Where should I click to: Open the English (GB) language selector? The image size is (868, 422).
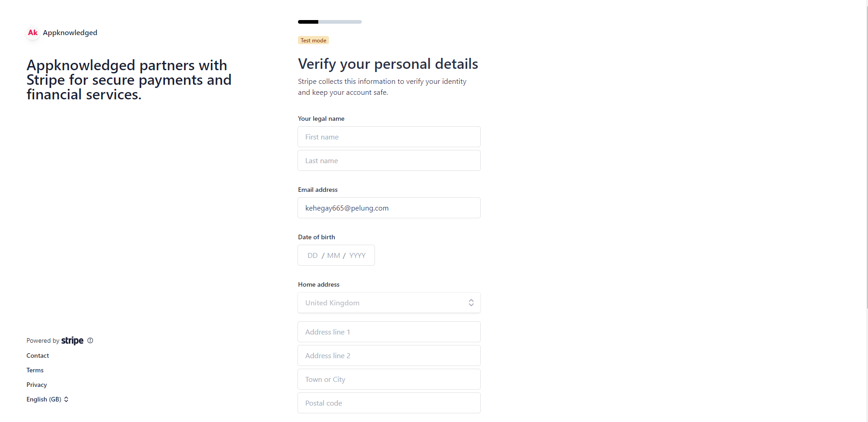click(47, 399)
